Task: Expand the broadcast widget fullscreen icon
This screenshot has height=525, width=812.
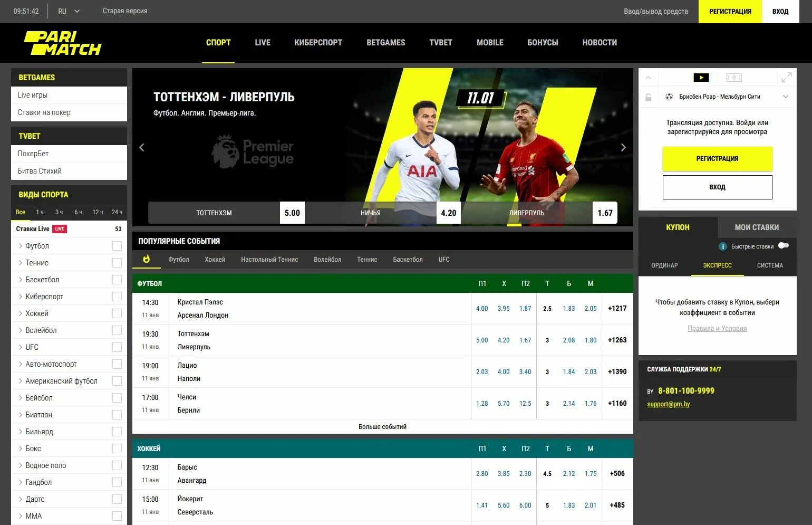Action: click(x=786, y=78)
